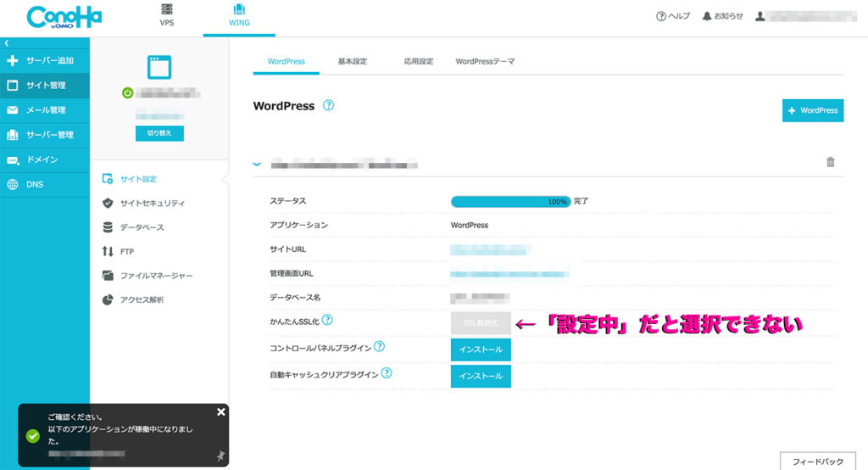
Task: Go to ドメイン in the sidebar
Action: pos(45,159)
